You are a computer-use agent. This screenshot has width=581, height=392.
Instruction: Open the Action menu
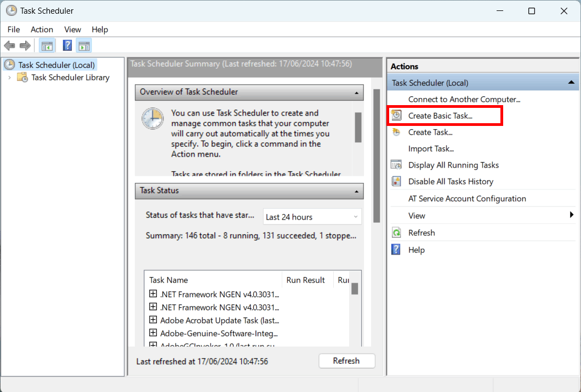42,30
